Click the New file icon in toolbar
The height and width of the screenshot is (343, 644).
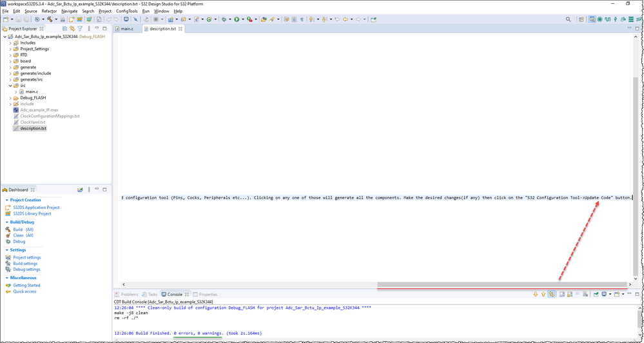click(x=5, y=19)
